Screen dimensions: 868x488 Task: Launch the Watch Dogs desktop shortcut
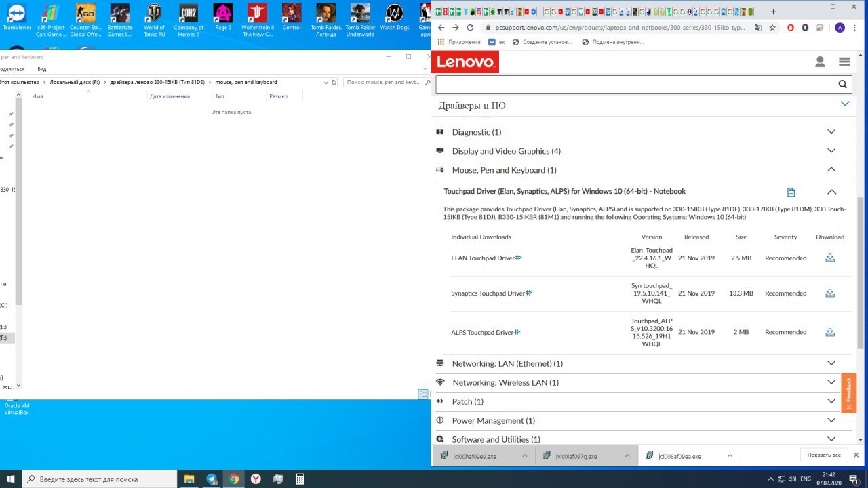[x=395, y=18]
